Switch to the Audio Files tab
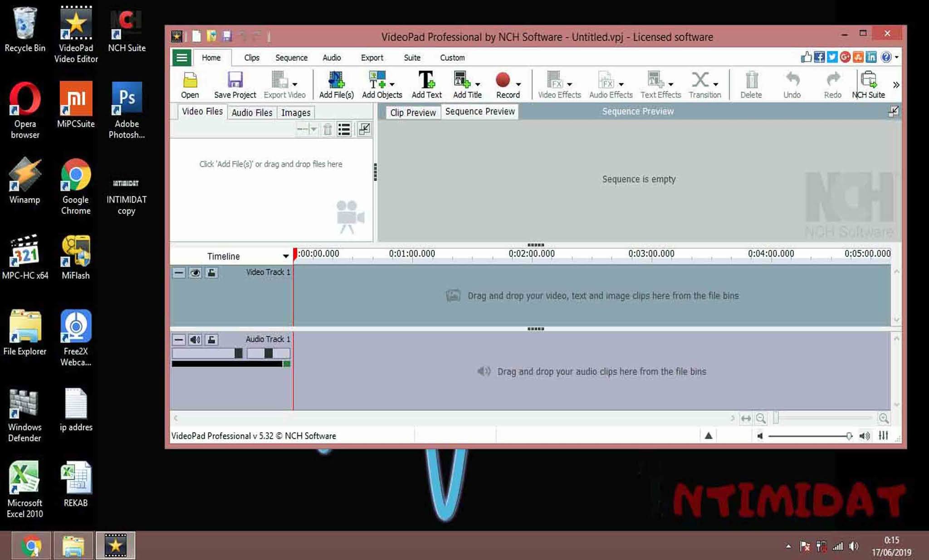 click(252, 112)
